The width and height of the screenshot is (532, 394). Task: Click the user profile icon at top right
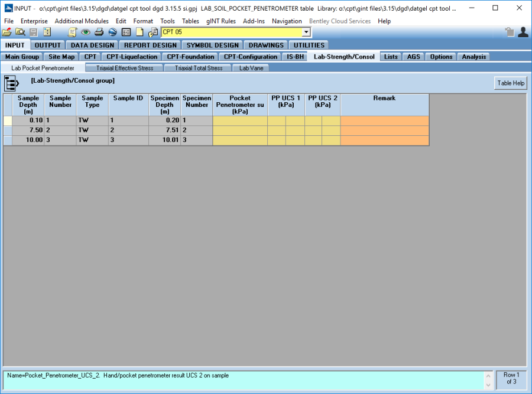pos(523,32)
